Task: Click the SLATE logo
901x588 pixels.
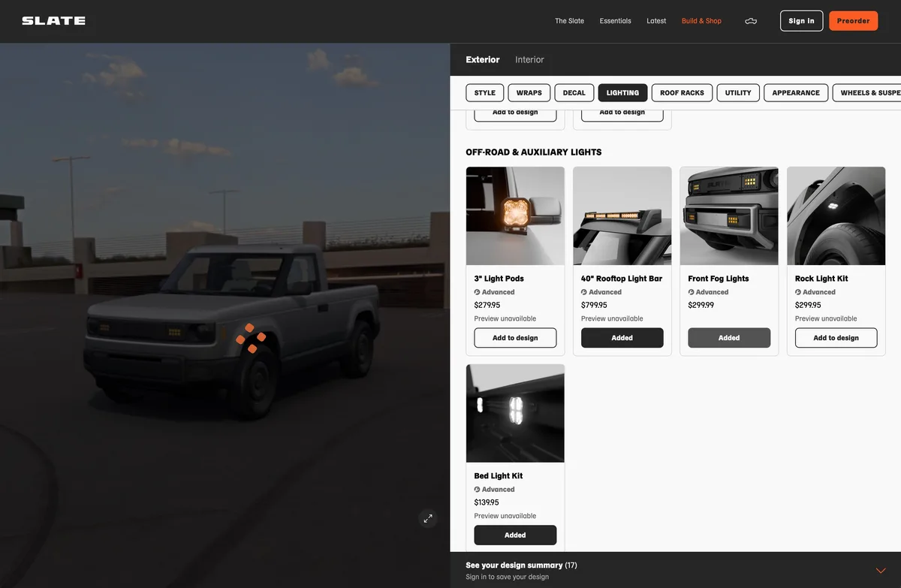Action: tap(53, 21)
